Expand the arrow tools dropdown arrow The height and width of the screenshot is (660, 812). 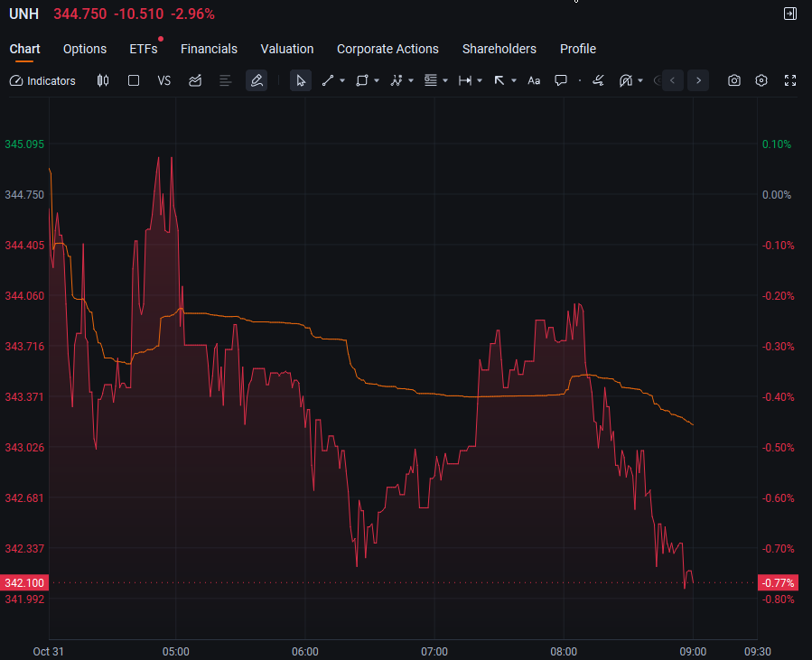514,80
